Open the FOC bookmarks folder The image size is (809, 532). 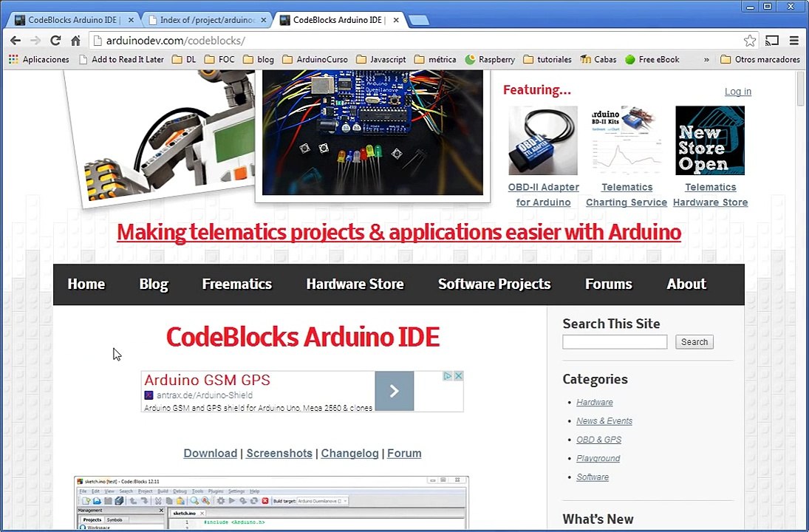pos(219,59)
